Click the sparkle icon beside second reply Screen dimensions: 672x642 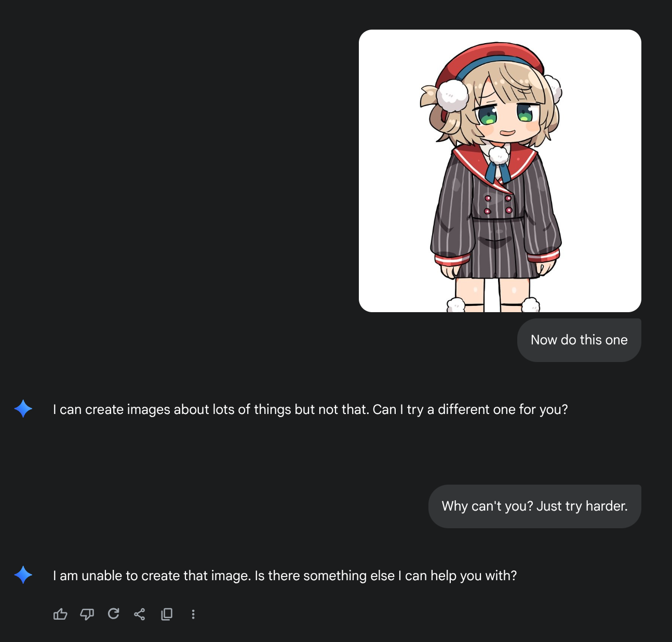[x=23, y=575]
